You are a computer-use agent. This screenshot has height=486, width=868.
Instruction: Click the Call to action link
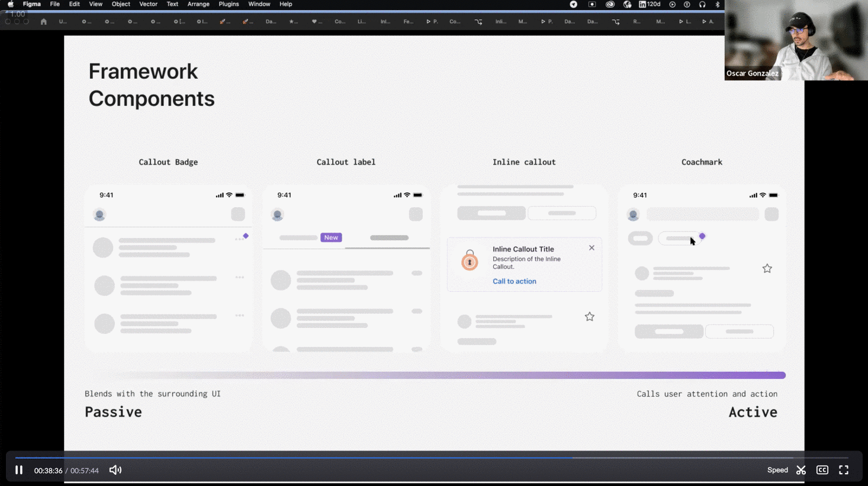[514, 281]
